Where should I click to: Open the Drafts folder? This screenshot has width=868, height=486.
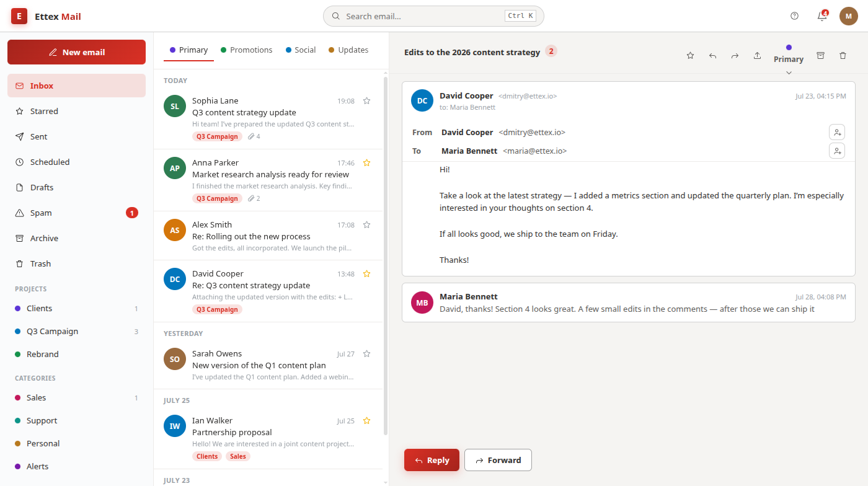pos(76,187)
